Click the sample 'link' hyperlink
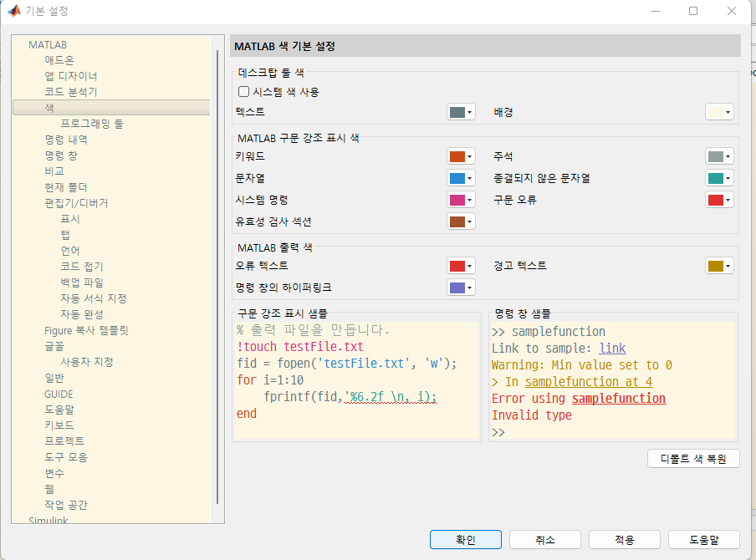 tap(612, 348)
